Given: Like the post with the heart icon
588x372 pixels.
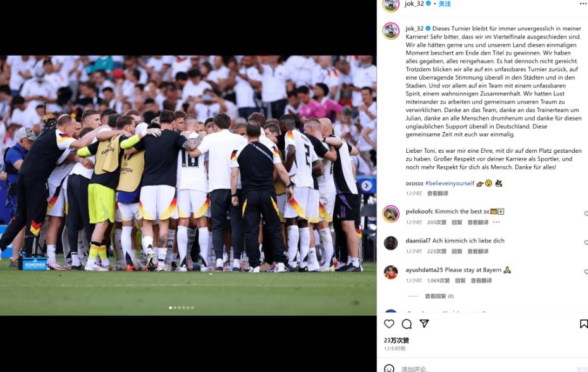Looking at the screenshot, I should [x=389, y=324].
